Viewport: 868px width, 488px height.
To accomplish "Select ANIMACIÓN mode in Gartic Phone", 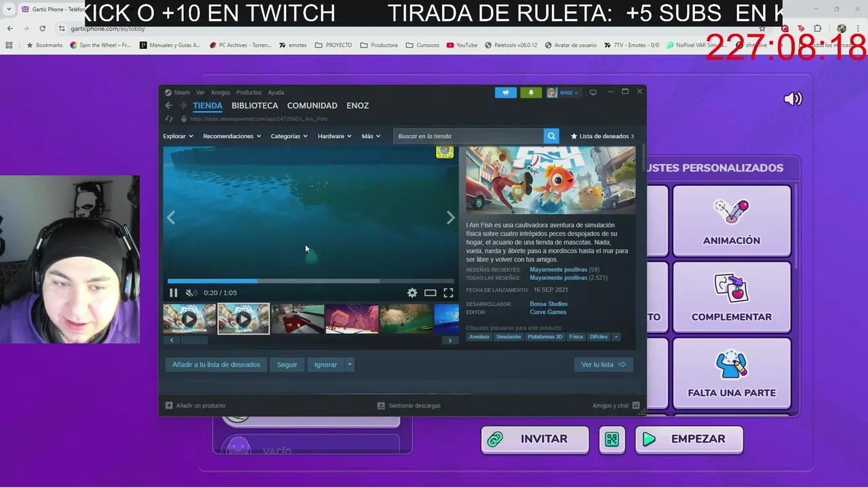I will 732,220.
